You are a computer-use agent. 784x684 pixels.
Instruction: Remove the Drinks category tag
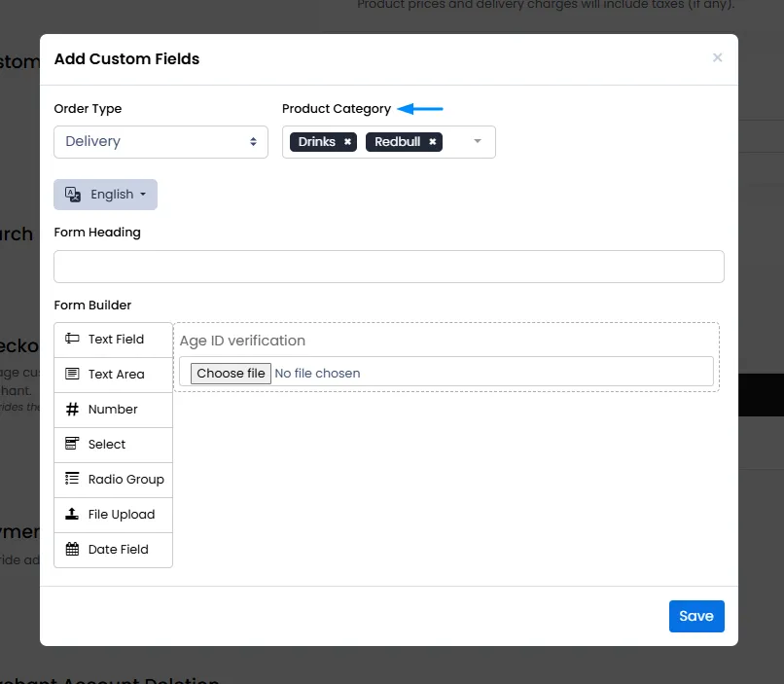347,141
